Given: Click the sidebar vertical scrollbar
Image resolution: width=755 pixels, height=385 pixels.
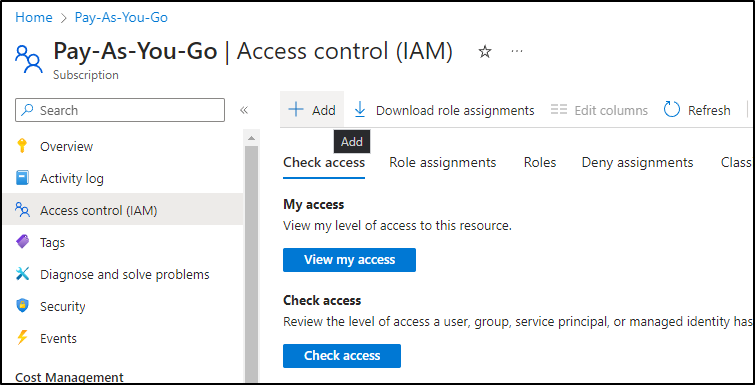Looking at the screenshot, I should (x=251, y=264).
